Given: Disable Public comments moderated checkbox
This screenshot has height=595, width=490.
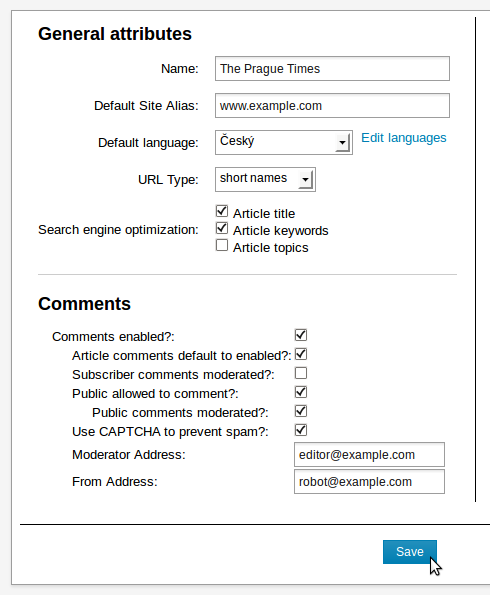Looking at the screenshot, I should click(x=301, y=411).
